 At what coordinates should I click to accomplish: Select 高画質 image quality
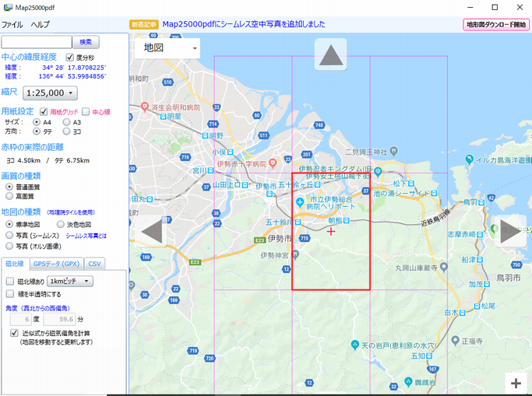pyautogui.click(x=9, y=196)
